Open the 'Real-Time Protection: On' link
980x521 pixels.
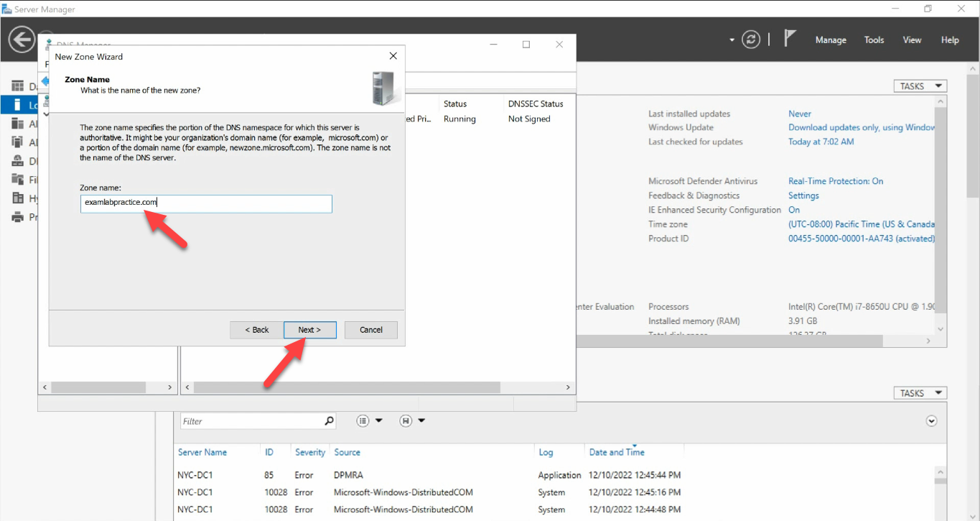pyautogui.click(x=836, y=181)
